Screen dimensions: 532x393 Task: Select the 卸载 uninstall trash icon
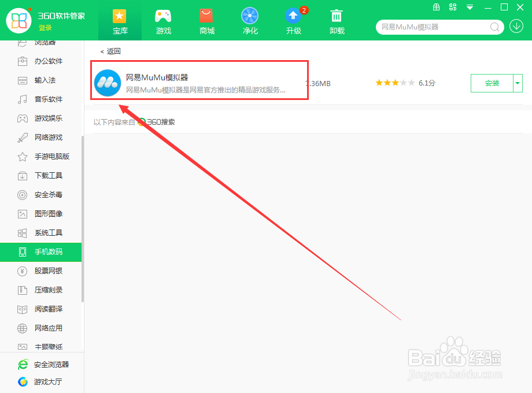pyautogui.click(x=337, y=20)
